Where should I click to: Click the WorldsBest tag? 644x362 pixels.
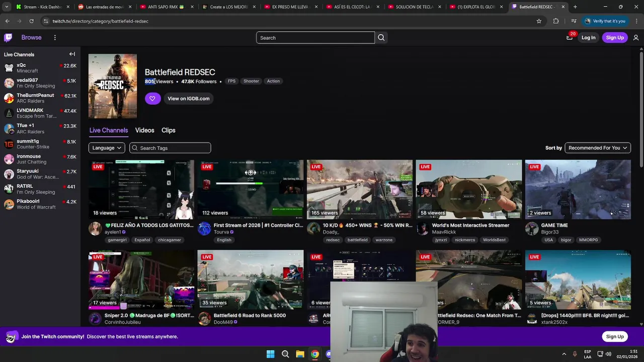[x=494, y=240]
